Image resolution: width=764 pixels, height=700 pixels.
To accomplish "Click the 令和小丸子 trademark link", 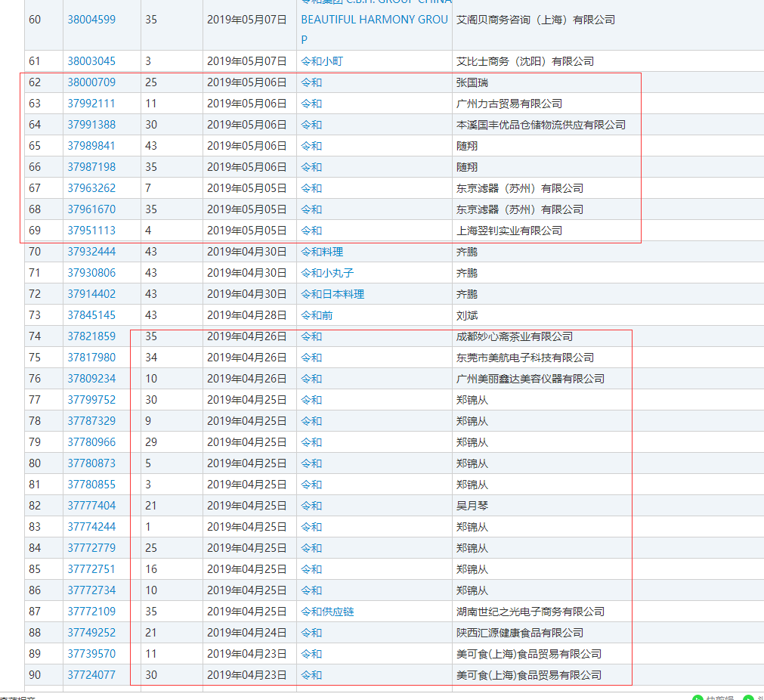I will [326, 273].
